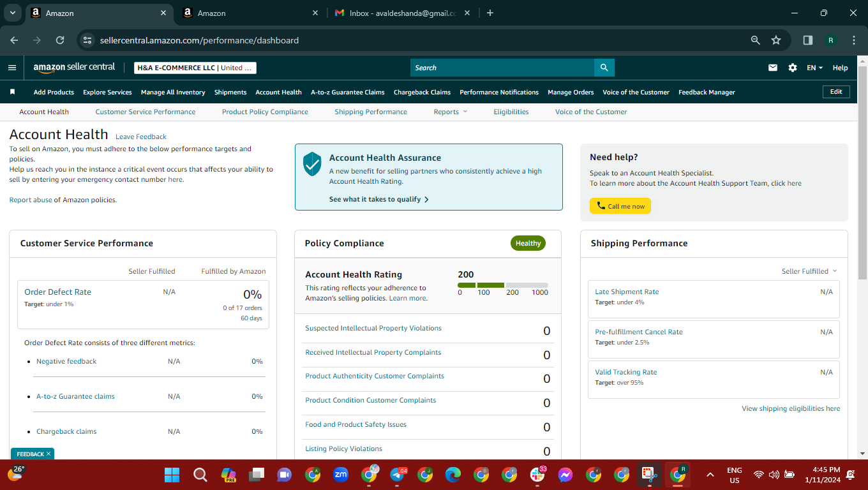Viewport: 868px width, 490px height.
Task: Toggle the Chrome side panel
Action: [808, 40]
